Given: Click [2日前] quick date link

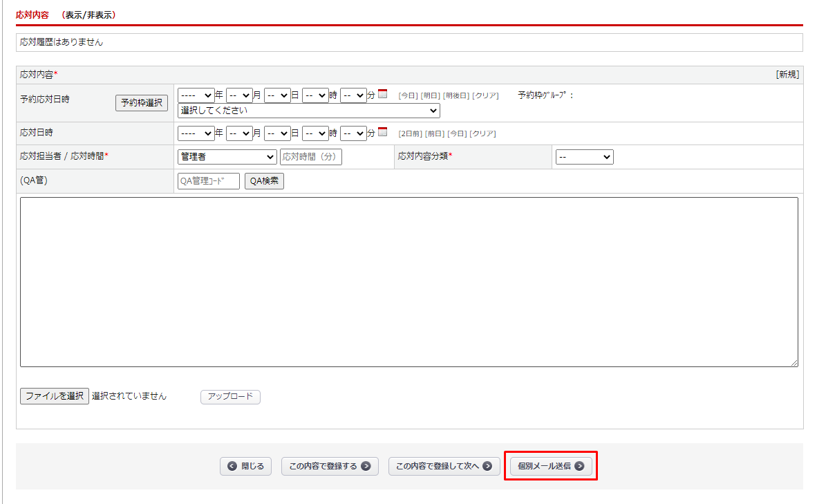Looking at the screenshot, I should pyautogui.click(x=411, y=133).
